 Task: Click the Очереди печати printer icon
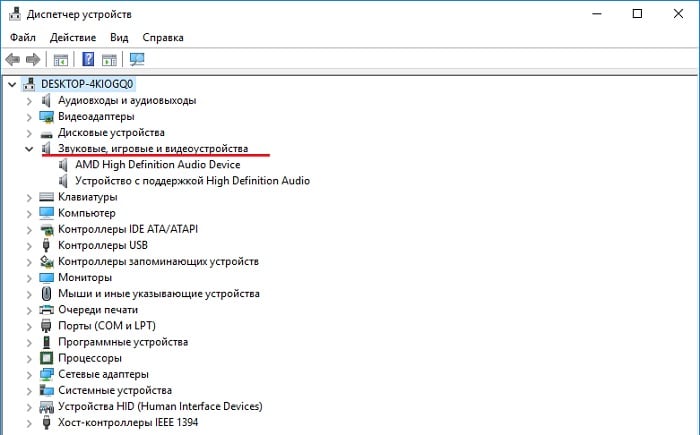point(47,309)
